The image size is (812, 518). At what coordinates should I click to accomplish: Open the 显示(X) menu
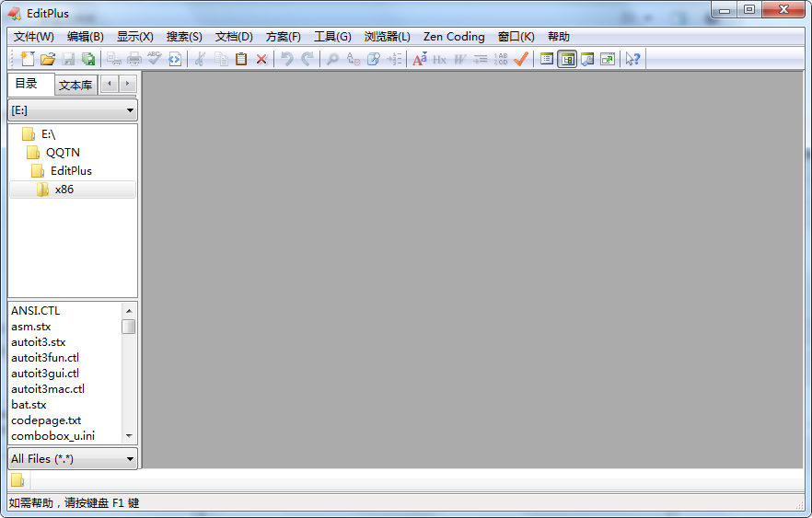click(135, 37)
